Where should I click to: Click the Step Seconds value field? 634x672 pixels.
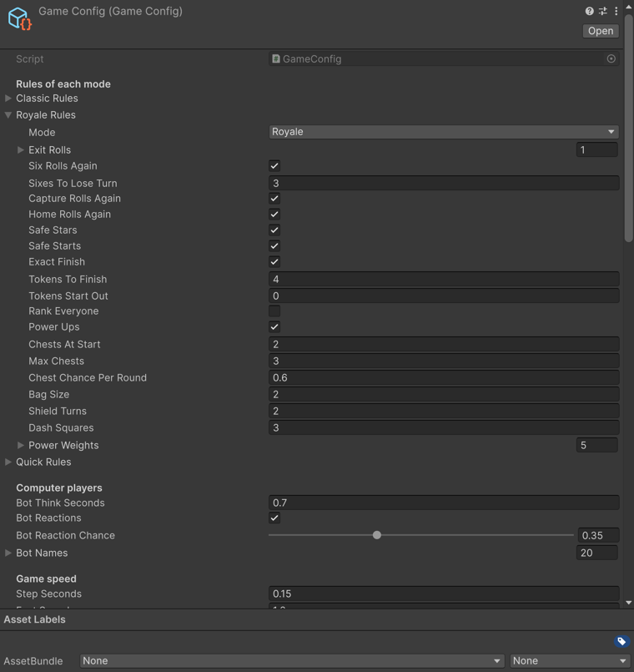tap(444, 594)
